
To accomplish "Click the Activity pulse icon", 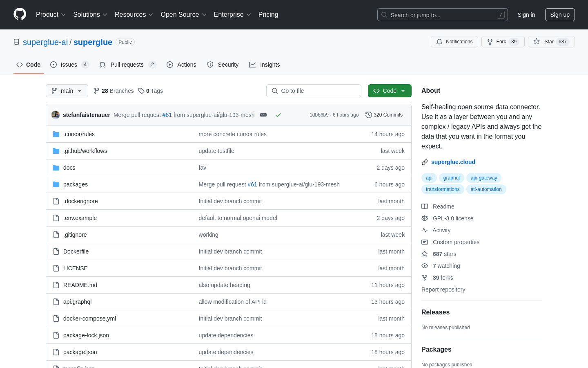I will [x=425, y=230].
